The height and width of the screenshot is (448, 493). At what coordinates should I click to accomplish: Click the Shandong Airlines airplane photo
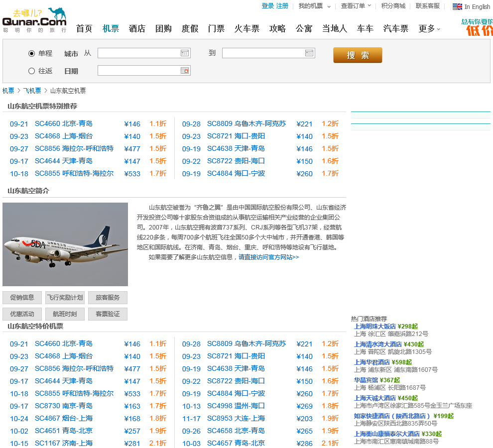coord(65,244)
